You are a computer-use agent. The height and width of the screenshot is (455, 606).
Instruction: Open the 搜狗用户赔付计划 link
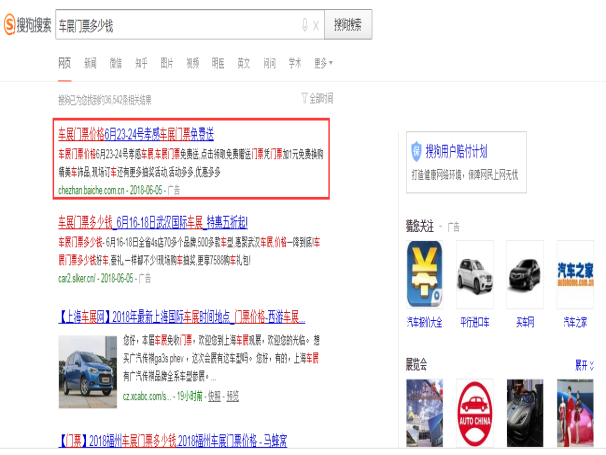[x=456, y=151]
